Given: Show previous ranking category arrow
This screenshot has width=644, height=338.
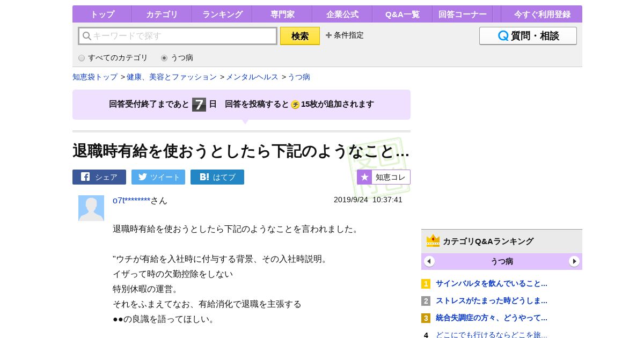Looking at the screenshot, I should click(429, 261).
